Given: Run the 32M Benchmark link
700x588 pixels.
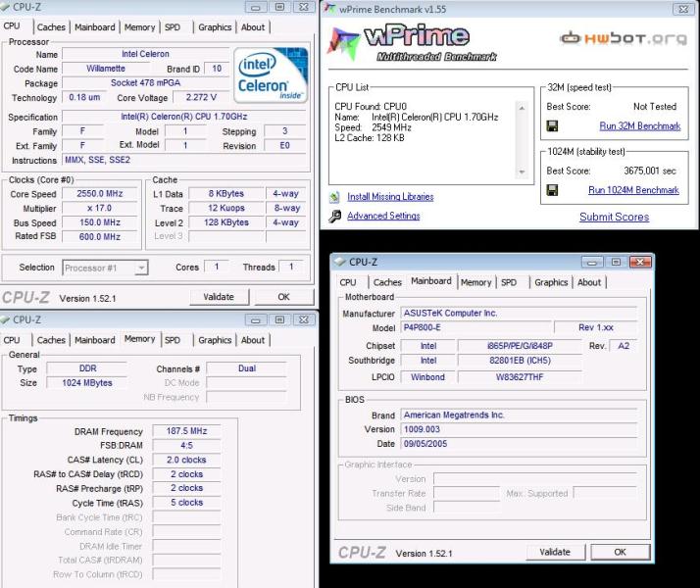Looking at the screenshot, I should click(x=640, y=126).
